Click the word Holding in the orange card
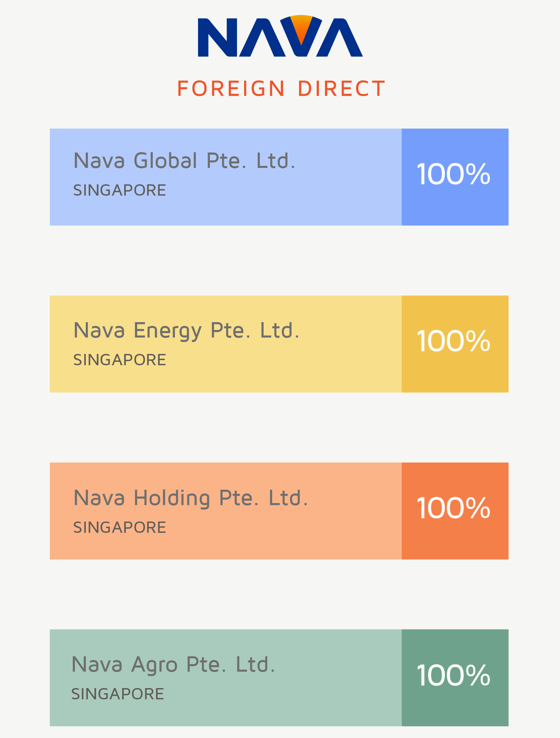 click(x=172, y=498)
